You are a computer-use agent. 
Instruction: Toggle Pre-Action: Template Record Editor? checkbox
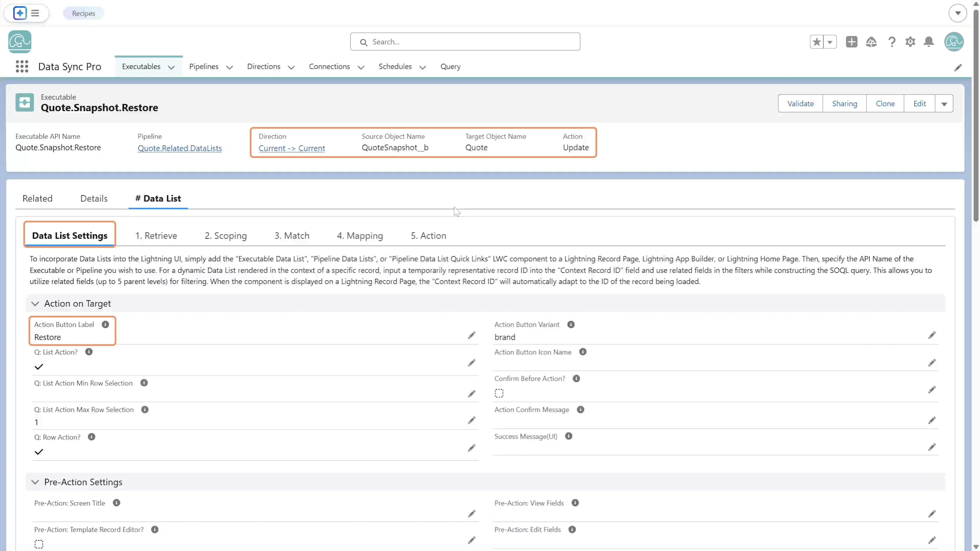click(39, 544)
